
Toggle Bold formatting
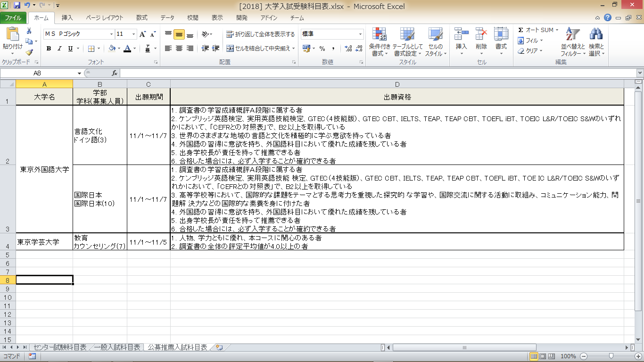pyautogui.click(x=49, y=49)
